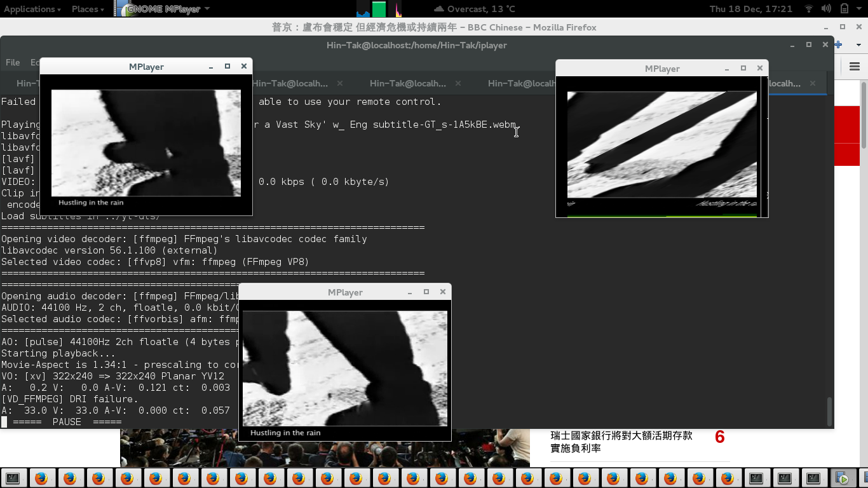Click the volume speaker icon
This screenshot has height=488, width=868.
click(826, 9)
